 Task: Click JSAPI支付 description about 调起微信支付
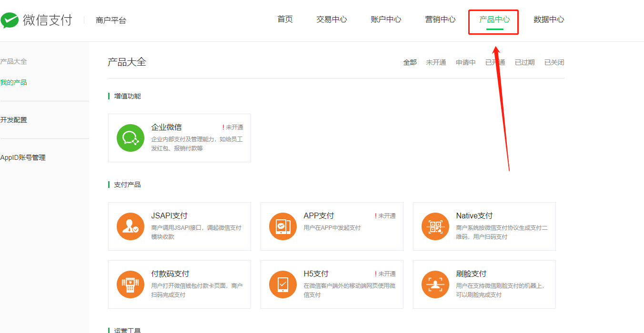(196, 232)
